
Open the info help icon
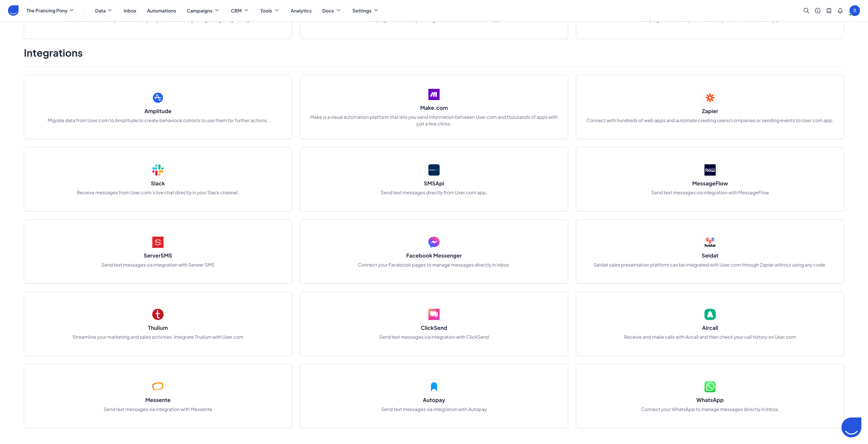[818, 11]
